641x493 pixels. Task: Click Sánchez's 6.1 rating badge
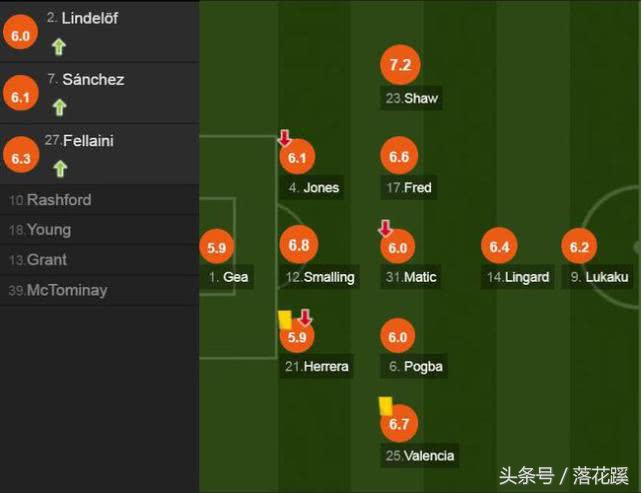pos(21,97)
